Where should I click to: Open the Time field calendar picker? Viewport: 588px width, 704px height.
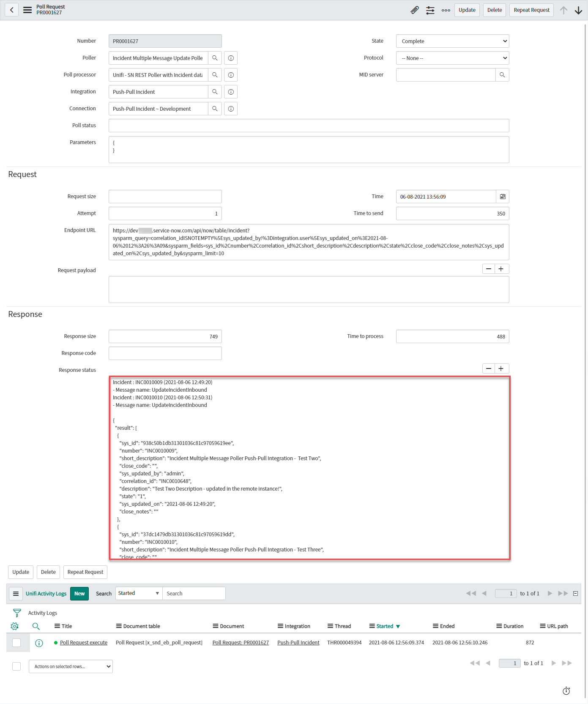pyautogui.click(x=503, y=196)
